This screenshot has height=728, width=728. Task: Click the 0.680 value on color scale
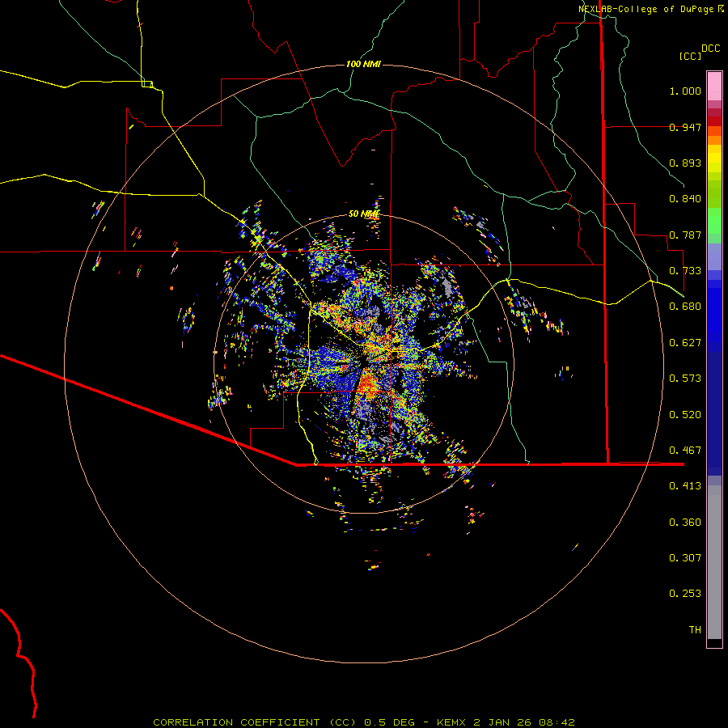coord(685,307)
